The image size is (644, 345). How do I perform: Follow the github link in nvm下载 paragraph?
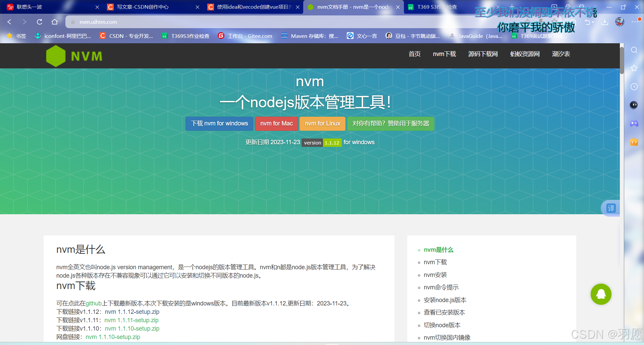tap(94, 303)
